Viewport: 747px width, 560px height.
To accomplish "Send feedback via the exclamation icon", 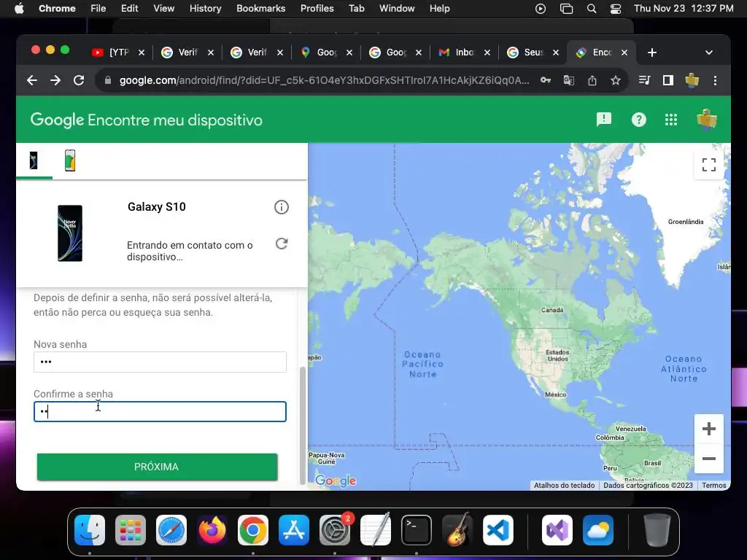I will tap(603, 120).
